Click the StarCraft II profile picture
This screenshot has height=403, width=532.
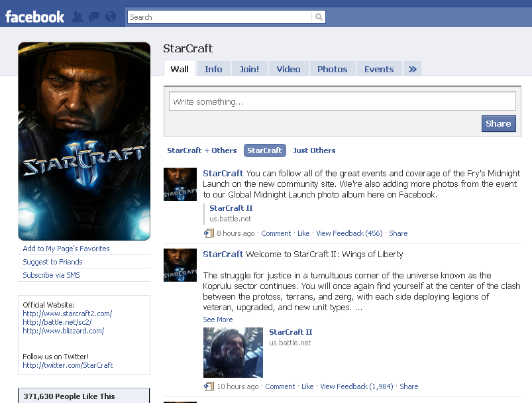[x=84, y=141]
